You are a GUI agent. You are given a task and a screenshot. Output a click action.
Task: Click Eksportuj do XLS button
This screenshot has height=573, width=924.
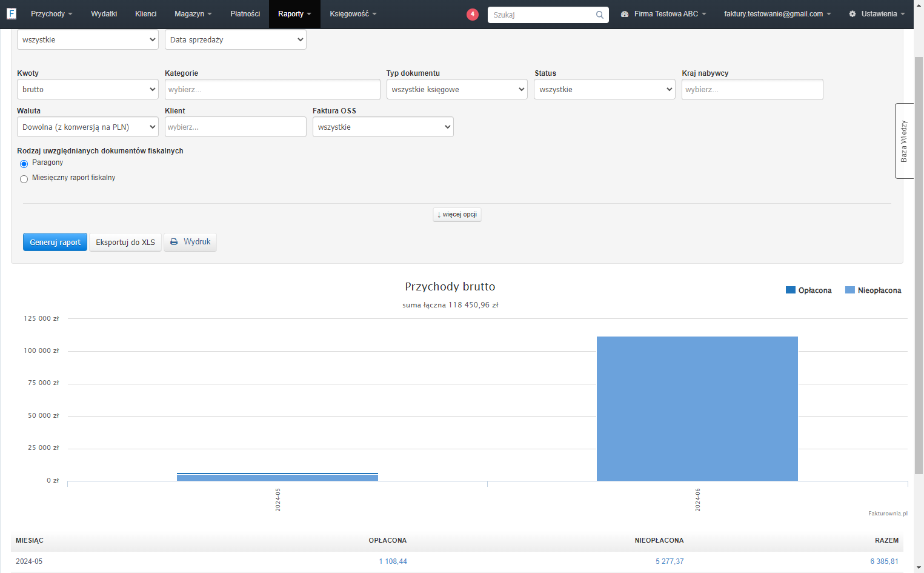pyautogui.click(x=125, y=242)
